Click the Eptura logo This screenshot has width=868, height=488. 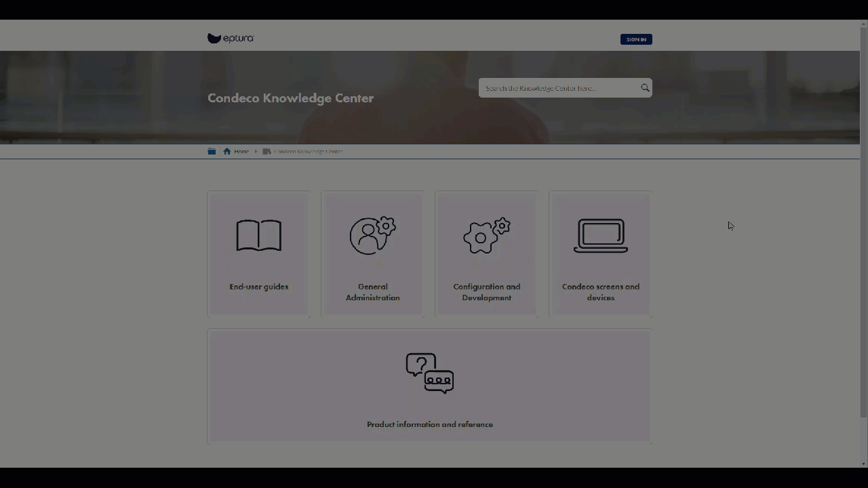point(231,39)
